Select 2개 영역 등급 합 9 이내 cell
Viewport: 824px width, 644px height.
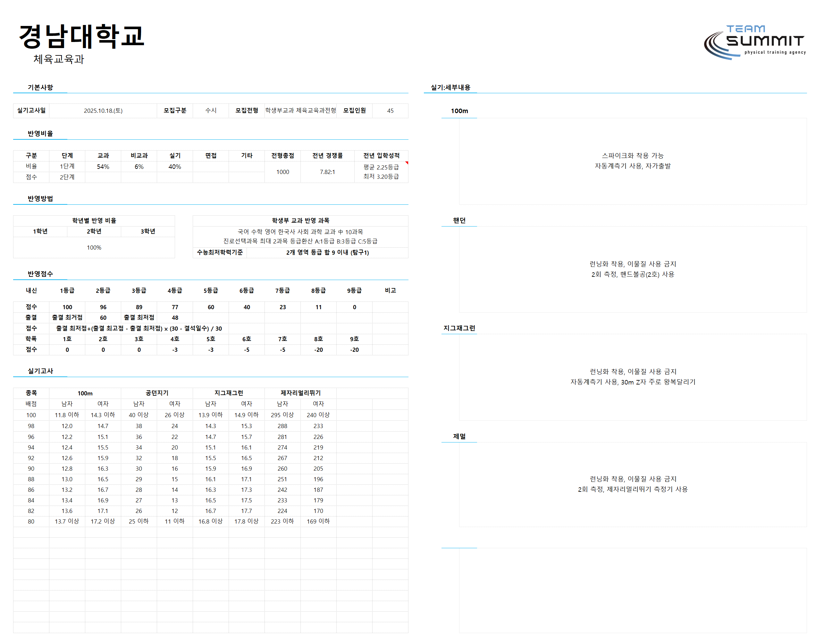click(x=327, y=252)
